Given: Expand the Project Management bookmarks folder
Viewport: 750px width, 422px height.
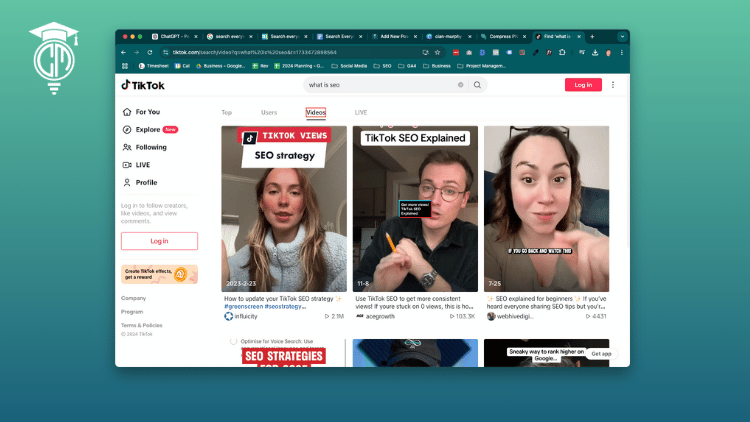Looking at the screenshot, I should click(x=481, y=66).
